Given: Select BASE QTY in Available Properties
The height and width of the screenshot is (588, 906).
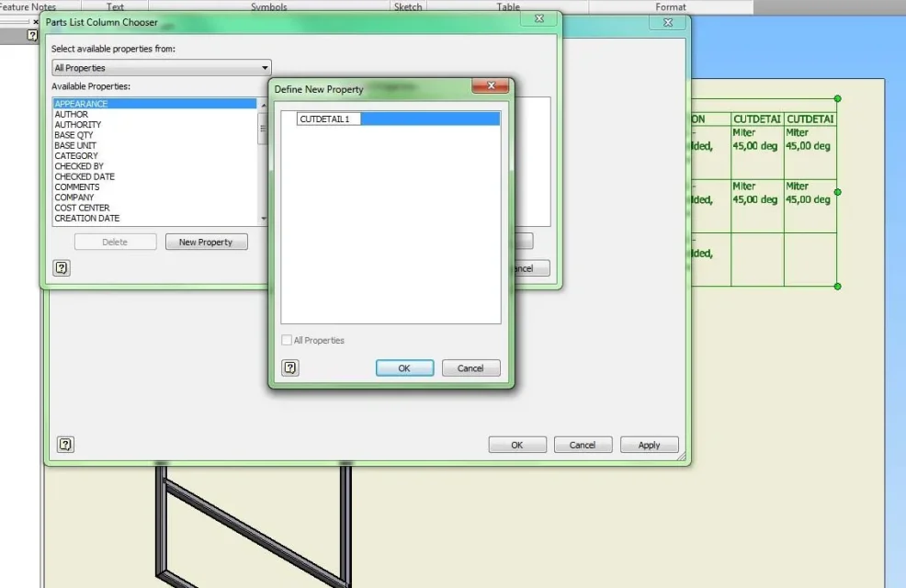Looking at the screenshot, I should point(155,135).
